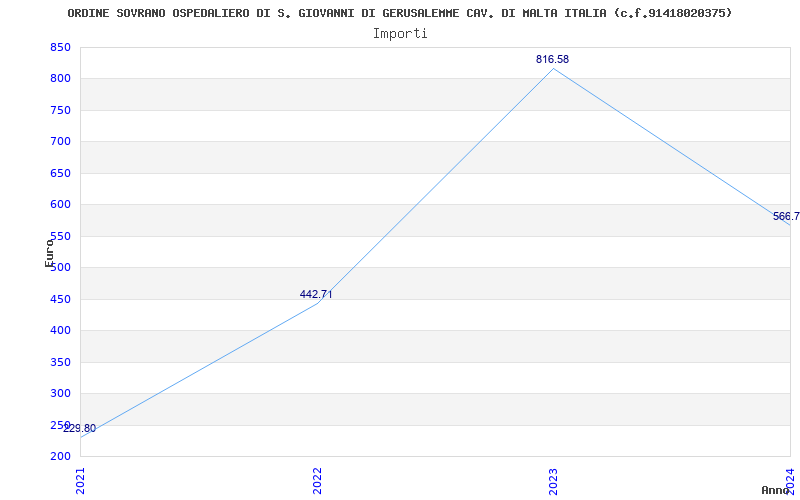Click the 350 y-axis tick label
This screenshot has height=500, width=800.
pos(60,362)
